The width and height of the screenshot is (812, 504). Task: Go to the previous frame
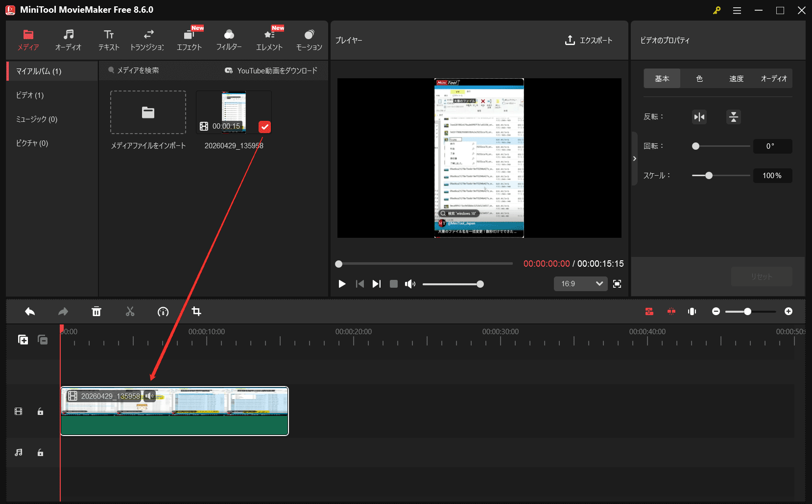[359, 284]
